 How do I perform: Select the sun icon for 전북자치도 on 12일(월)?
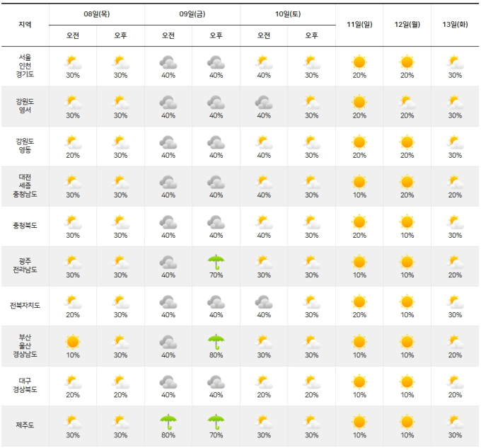tap(407, 301)
